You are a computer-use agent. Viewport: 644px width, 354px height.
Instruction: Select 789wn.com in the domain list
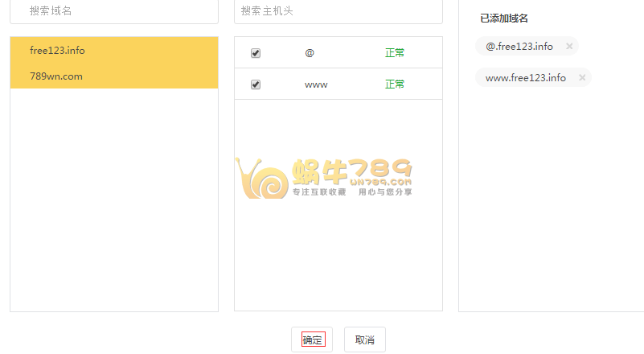(55, 76)
